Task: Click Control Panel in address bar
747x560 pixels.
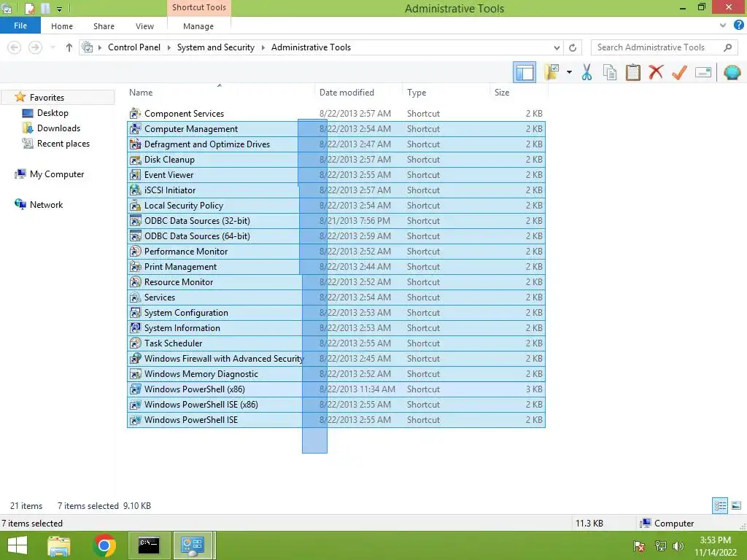Action: (x=134, y=47)
